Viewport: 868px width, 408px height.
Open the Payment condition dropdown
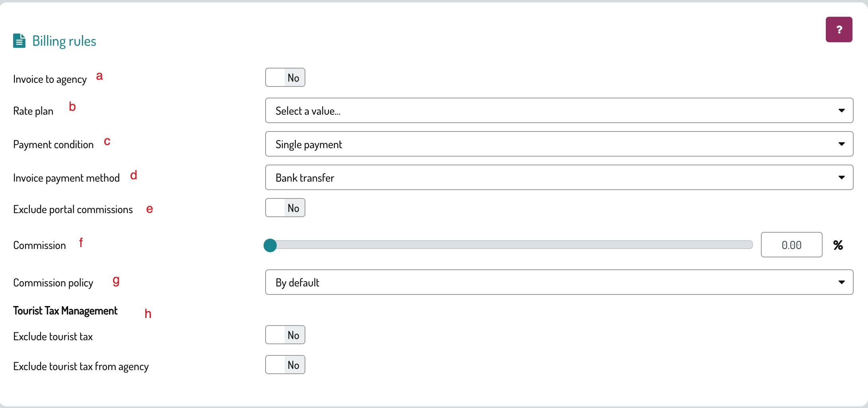(559, 144)
